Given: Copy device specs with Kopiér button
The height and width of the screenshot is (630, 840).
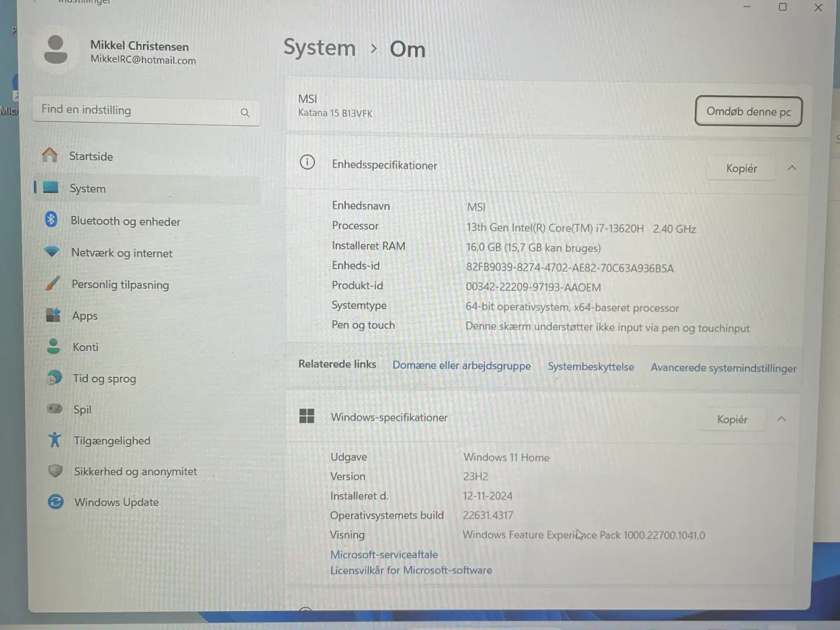Looking at the screenshot, I should click(742, 169).
